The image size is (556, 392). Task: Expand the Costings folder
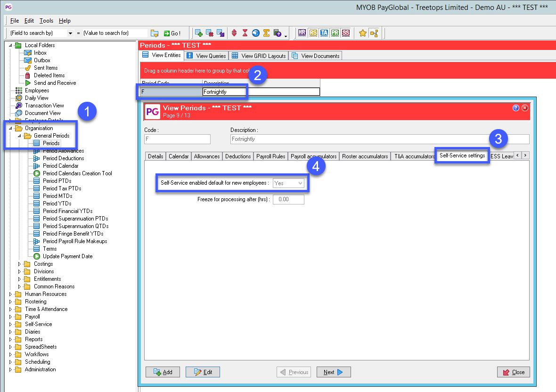pos(20,264)
